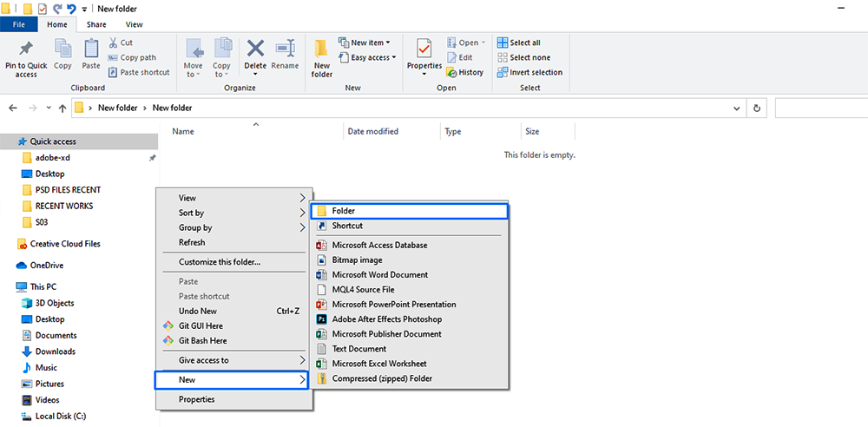868x427 pixels.
Task: Click the Paste clipboard icon
Action: [91, 49]
